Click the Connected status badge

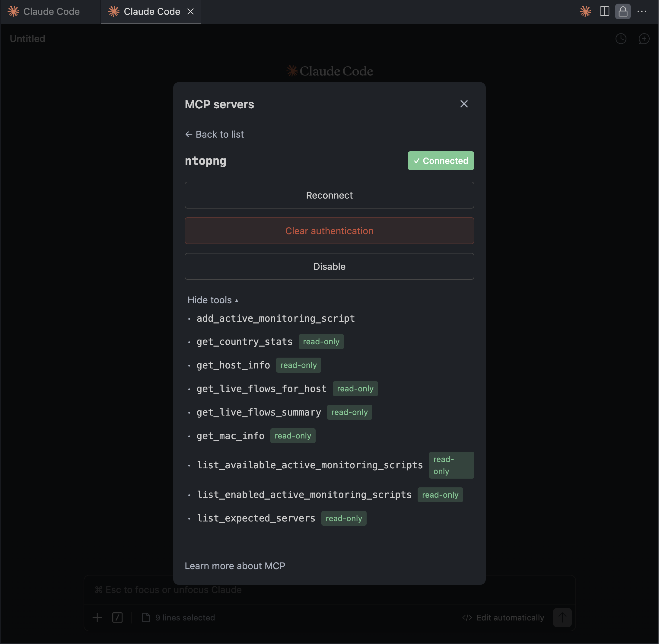[441, 161]
